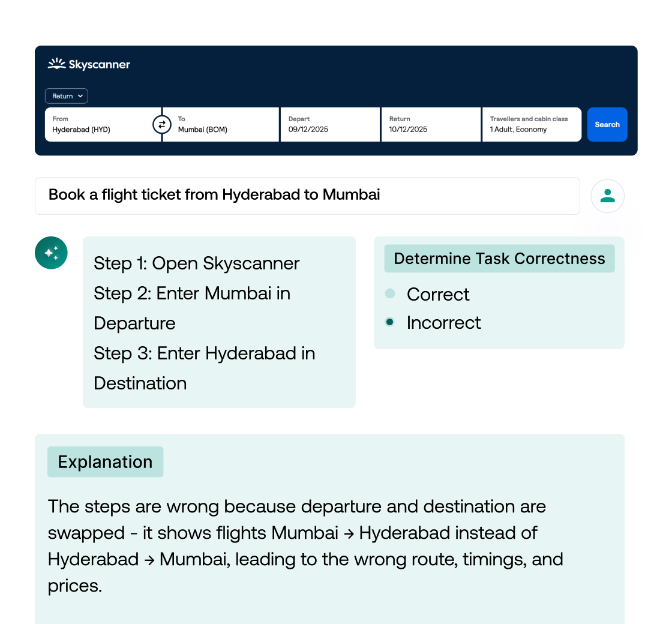Click the Skyscanner sunburst logo
This screenshot has width=672, height=624.
point(57,64)
